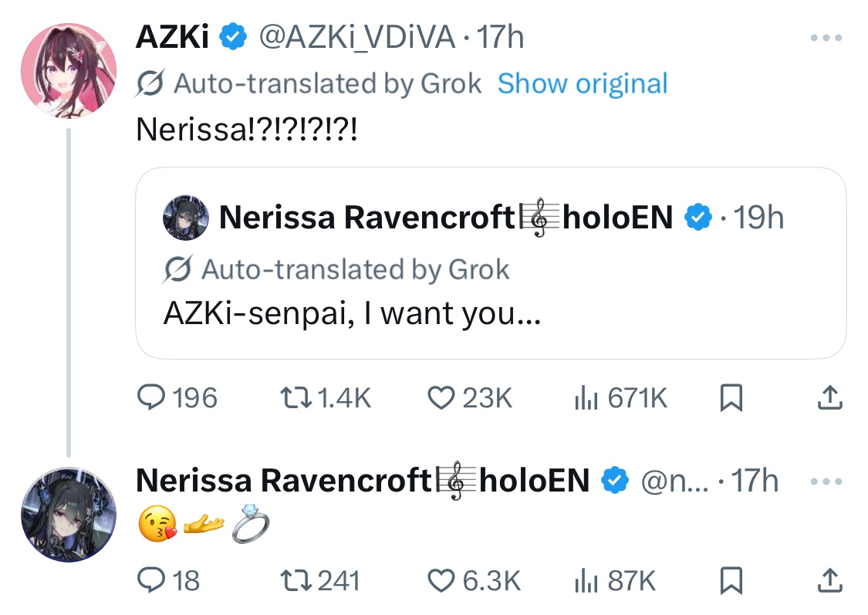
Task: Open reply on AZKi's tweet
Action: point(177,397)
